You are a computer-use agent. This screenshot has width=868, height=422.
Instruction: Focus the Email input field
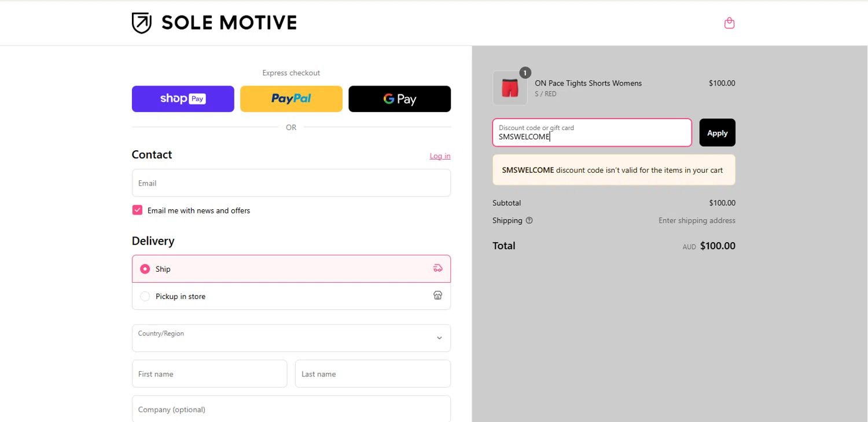291,183
